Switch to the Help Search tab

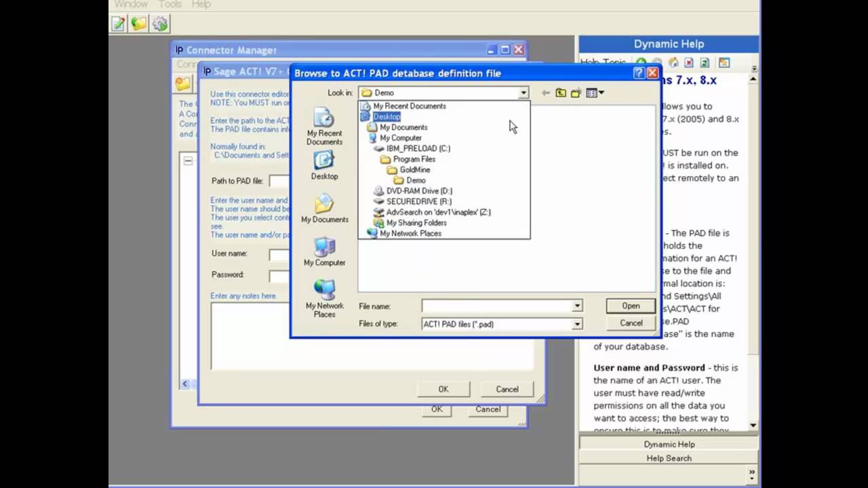coord(669,458)
